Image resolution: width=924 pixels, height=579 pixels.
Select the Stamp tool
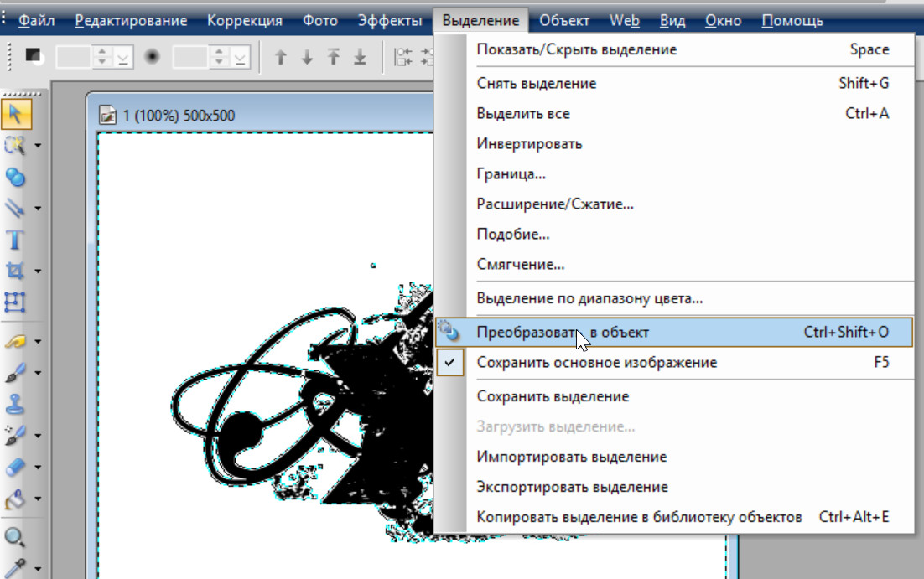pyautogui.click(x=15, y=404)
